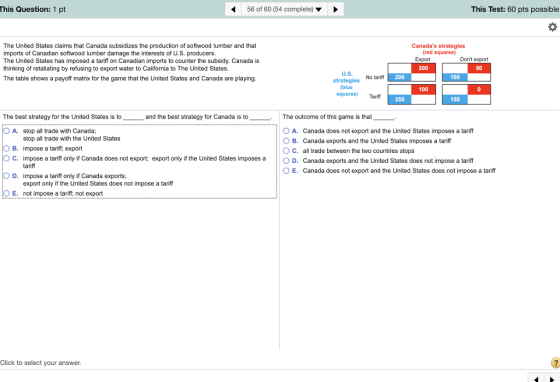
Task: Select outcome D: Canada exports, no tariff
Action: pyautogui.click(x=286, y=161)
